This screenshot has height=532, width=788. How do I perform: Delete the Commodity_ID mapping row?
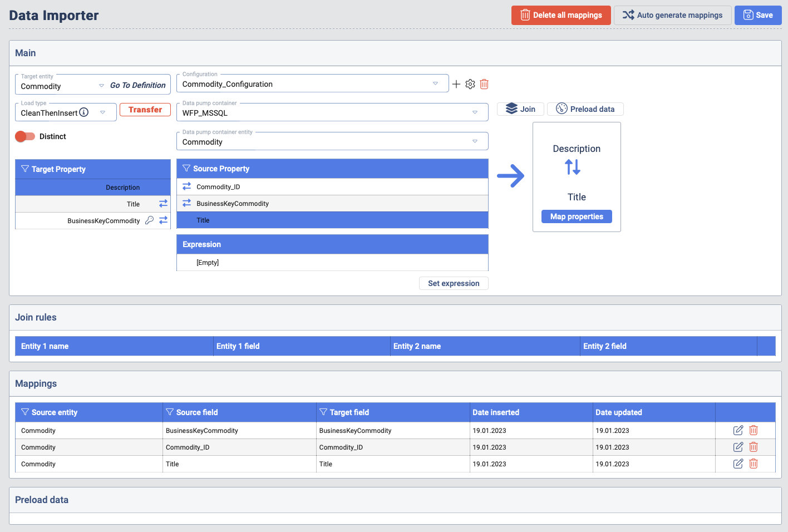(753, 447)
